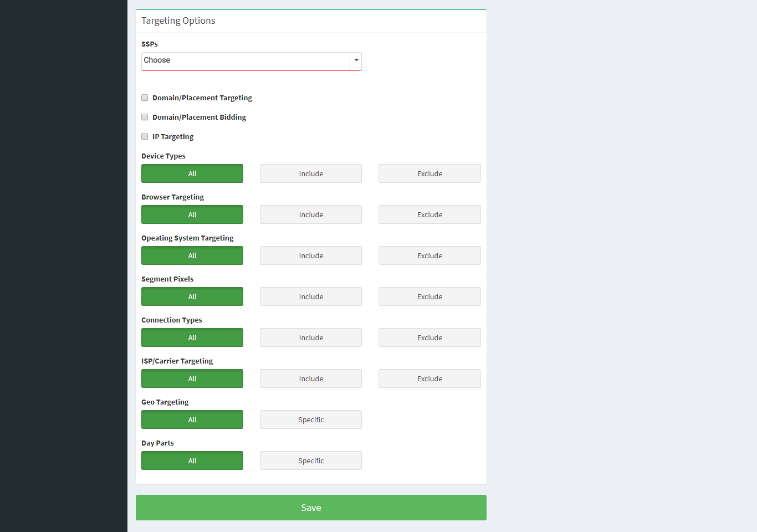This screenshot has width=757, height=532.
Task: Set Opeating System Targeting to All
Action: [192, 255]
